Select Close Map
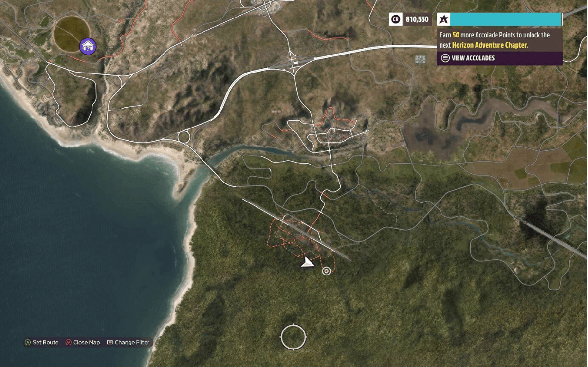 pos(87,343)
